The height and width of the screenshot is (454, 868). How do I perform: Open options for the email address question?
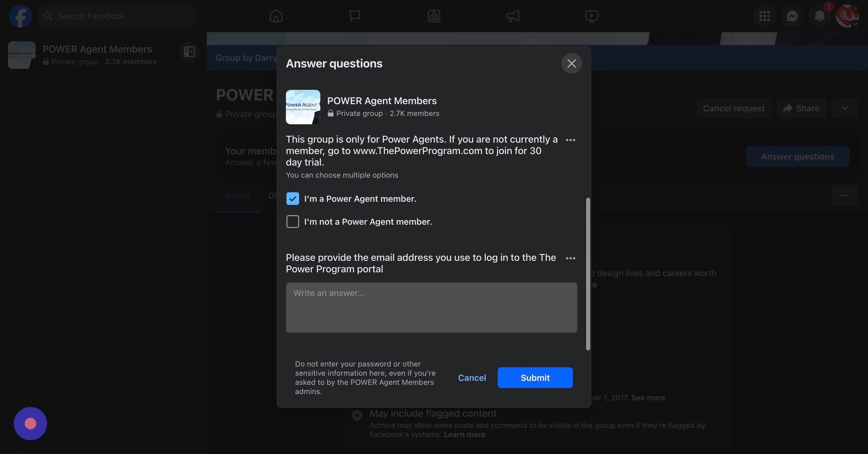click(x=570, y=258)
